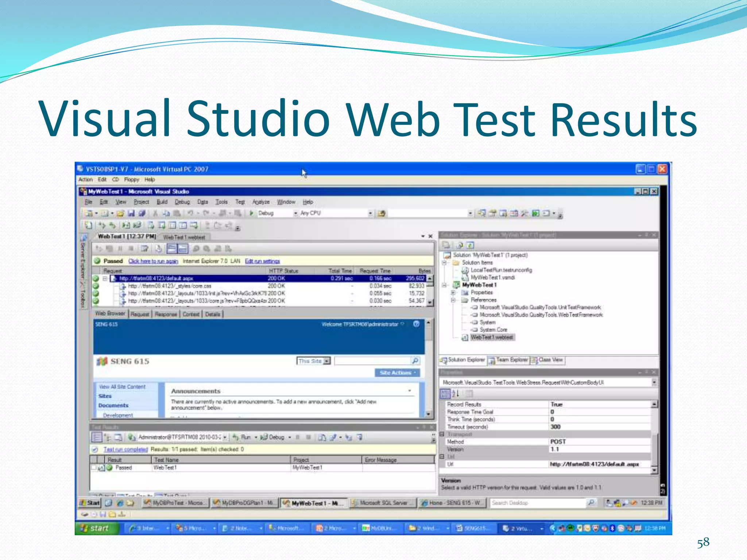Switch to the WebTest1.webtest document tab
Viewport: 747px width, 560px height.
pos(184,237)
